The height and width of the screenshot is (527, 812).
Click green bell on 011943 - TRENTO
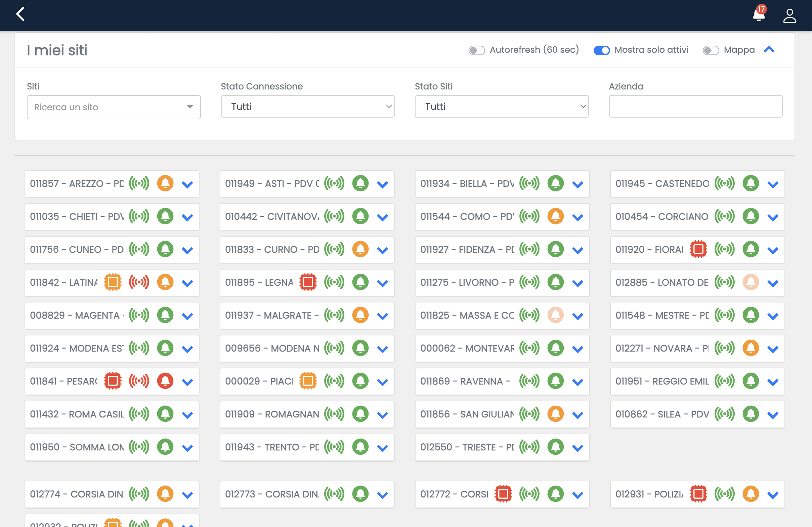(x=360, y=447)
